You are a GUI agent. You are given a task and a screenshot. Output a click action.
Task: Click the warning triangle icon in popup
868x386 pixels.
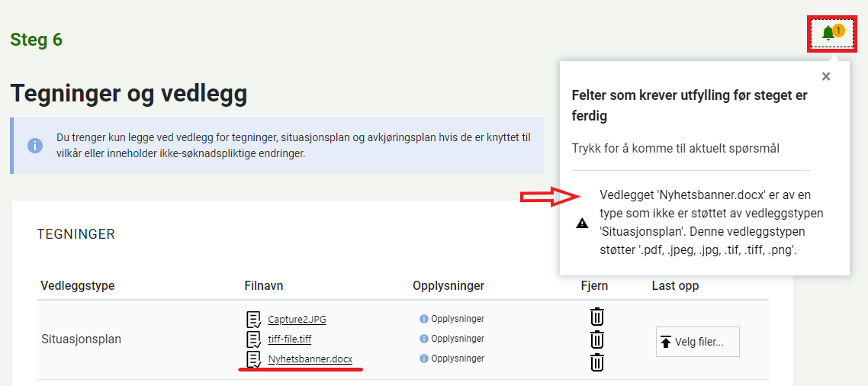(582, 224)
